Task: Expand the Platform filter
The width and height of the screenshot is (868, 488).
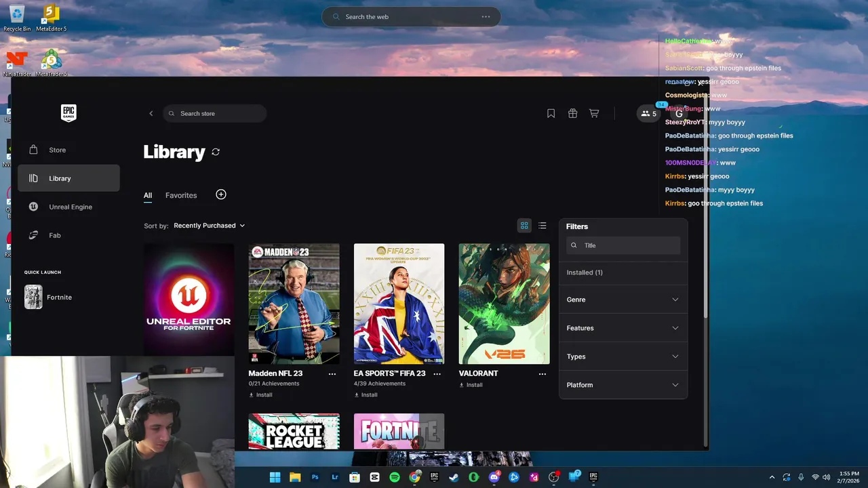Action: 623,385
